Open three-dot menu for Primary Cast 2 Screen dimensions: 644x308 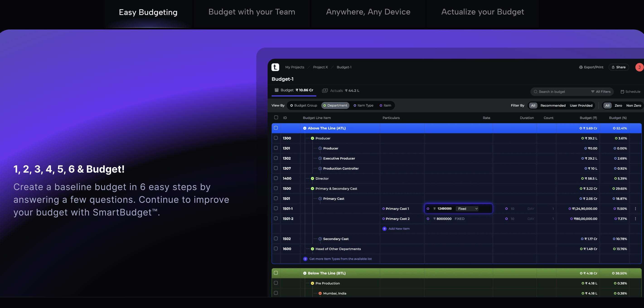coord(635,219)
